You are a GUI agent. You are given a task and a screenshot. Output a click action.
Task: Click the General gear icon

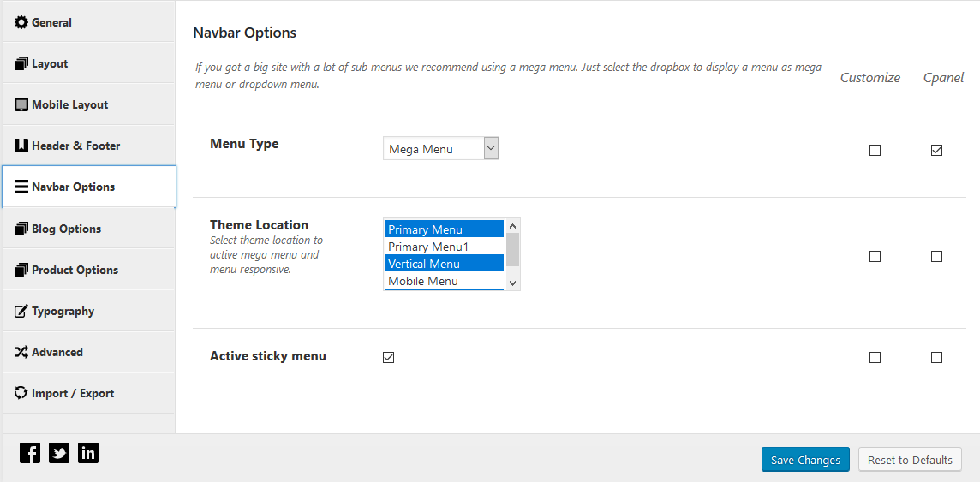coord(21,22)
